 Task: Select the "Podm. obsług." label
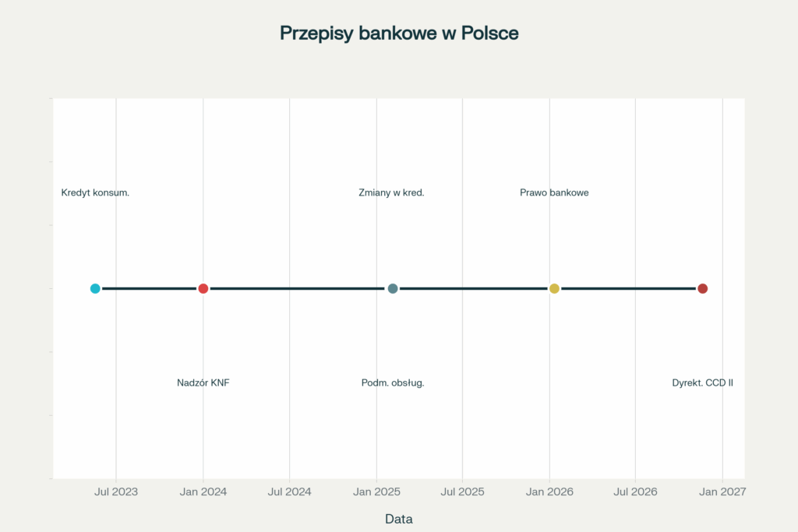pyautogui.click(x=393, y=383)
